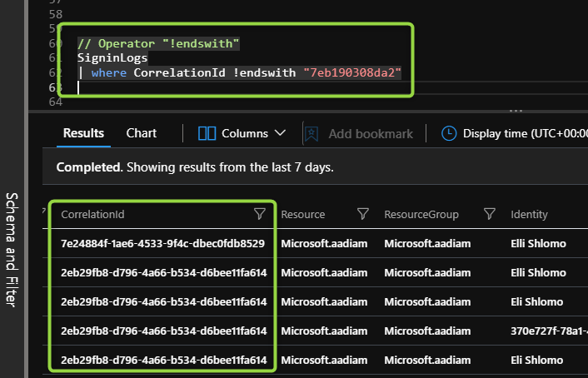Expand the Columns dropdown chevron

pos(280,133)
